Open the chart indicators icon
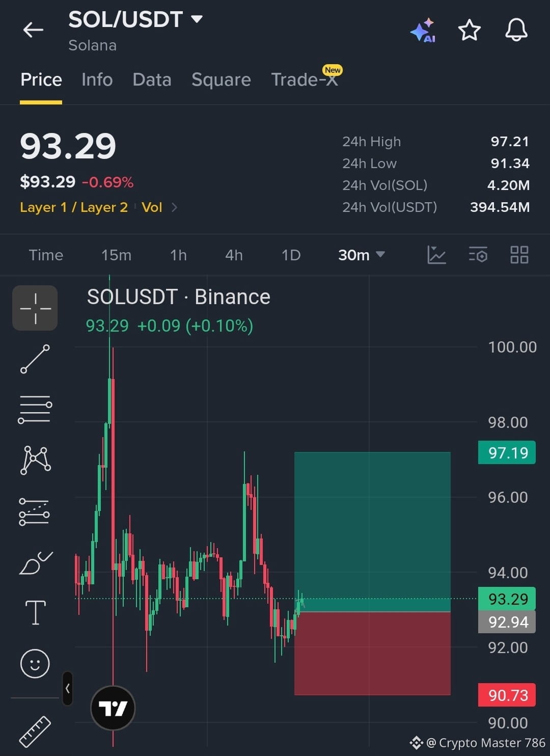This screenshot has width=550, height=756. (436, 255)
